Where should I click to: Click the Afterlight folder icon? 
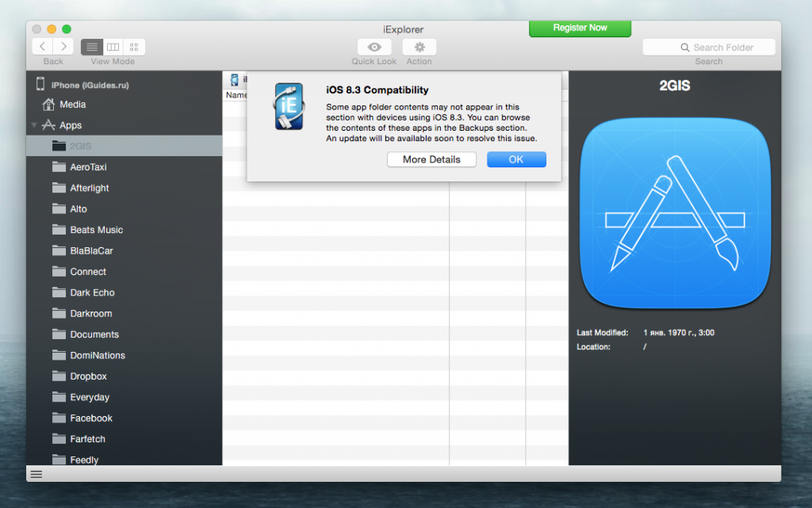tap(59, 187)
